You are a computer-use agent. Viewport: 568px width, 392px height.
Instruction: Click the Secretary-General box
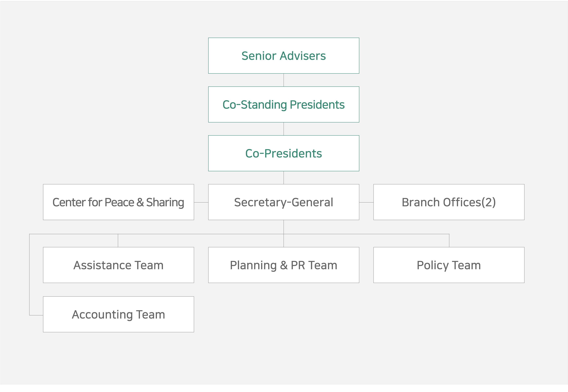[x=283, y=202]
